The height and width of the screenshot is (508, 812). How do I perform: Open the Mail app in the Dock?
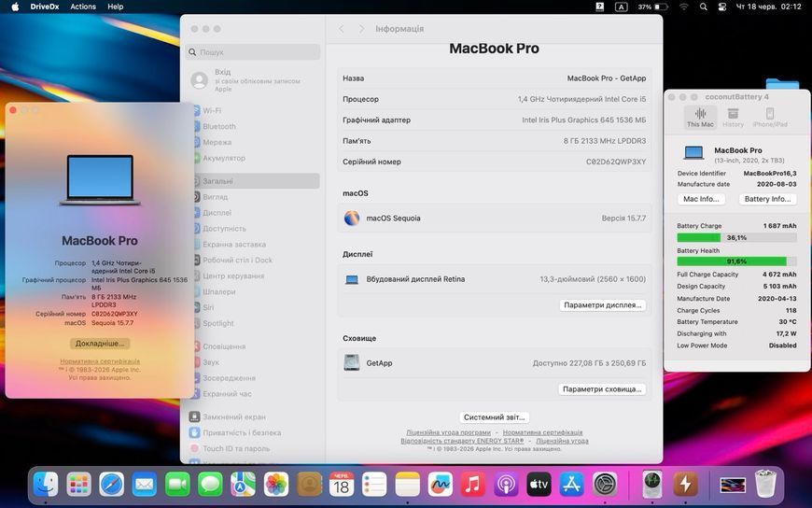[145, 485]
